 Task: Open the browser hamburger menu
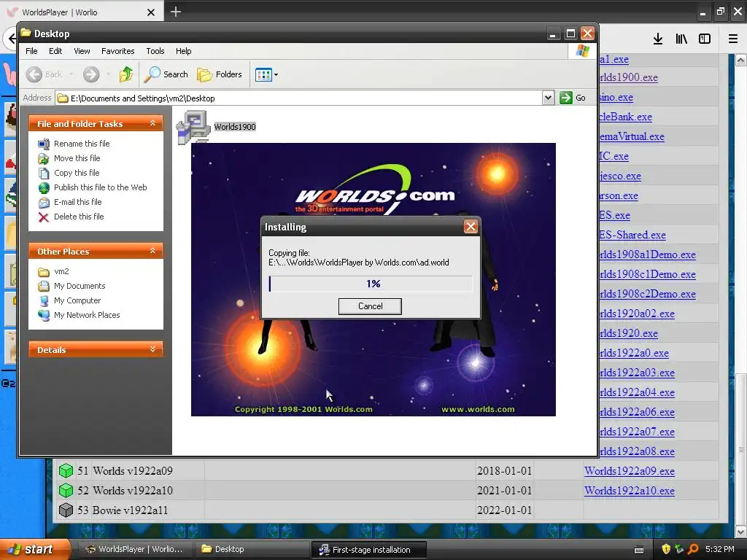coord(733,39)
